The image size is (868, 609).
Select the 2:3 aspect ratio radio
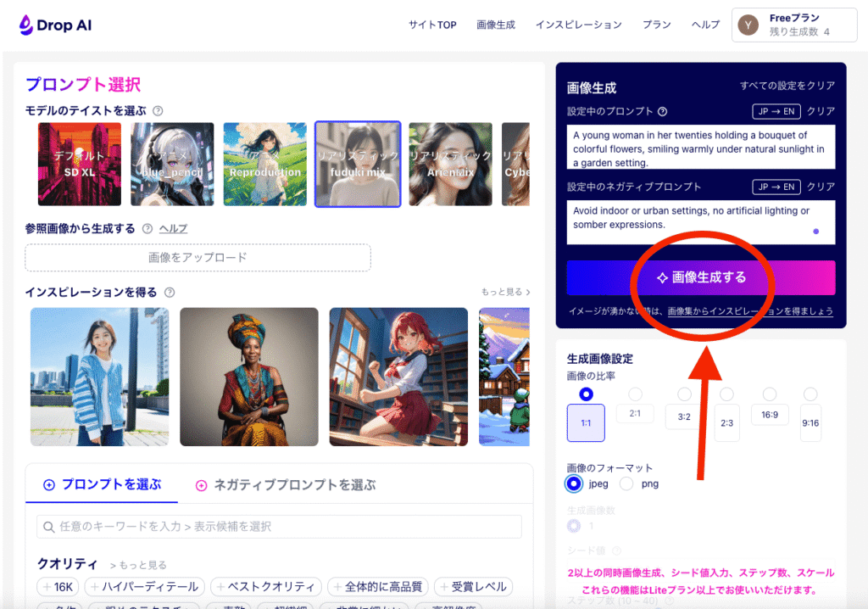pyautogui.click(x=726, y=394)
